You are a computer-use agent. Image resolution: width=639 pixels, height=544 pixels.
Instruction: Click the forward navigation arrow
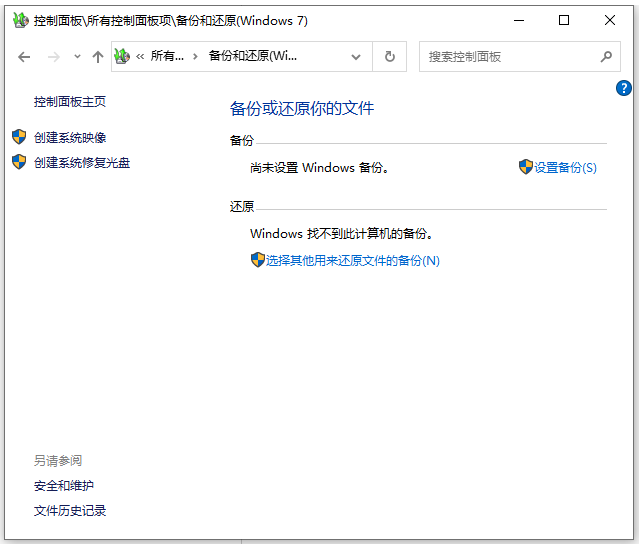click(54, 57)
